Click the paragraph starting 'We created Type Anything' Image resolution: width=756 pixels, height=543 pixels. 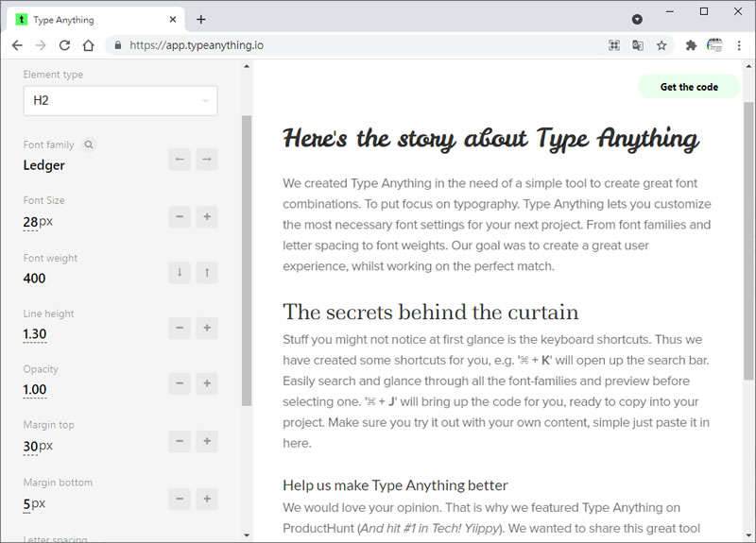pos(497,225)
